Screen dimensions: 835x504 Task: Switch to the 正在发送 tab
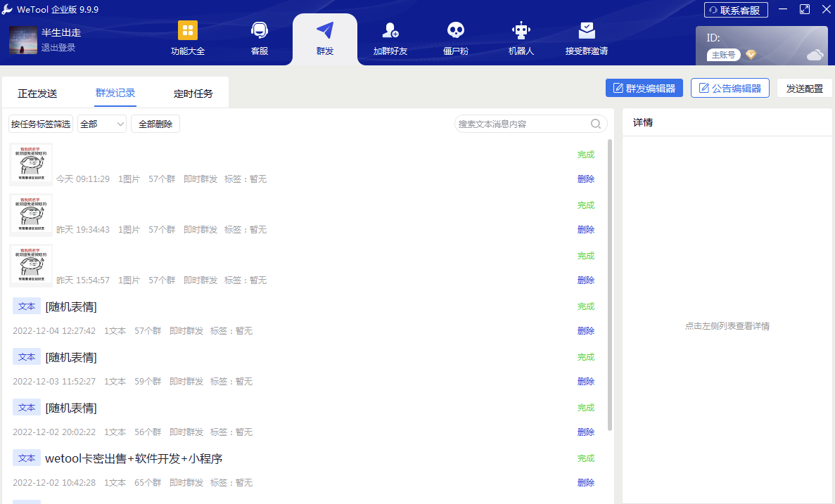coord(37,93)
